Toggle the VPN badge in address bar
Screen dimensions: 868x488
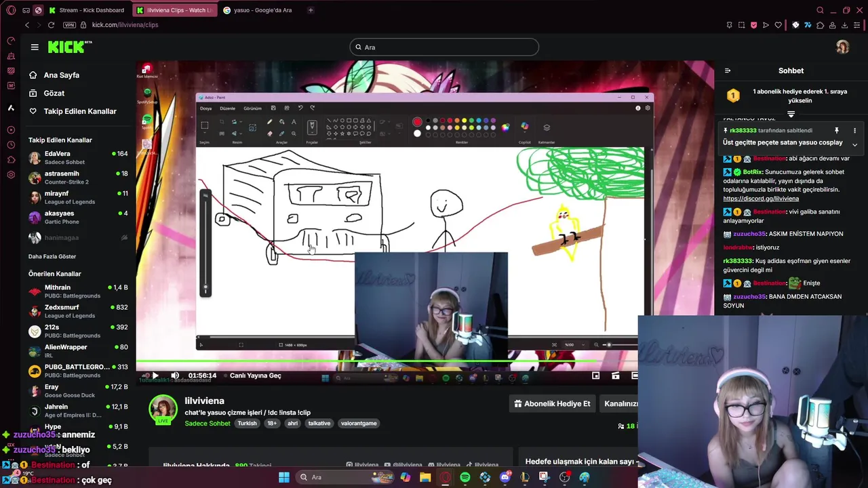coord(69,25)
